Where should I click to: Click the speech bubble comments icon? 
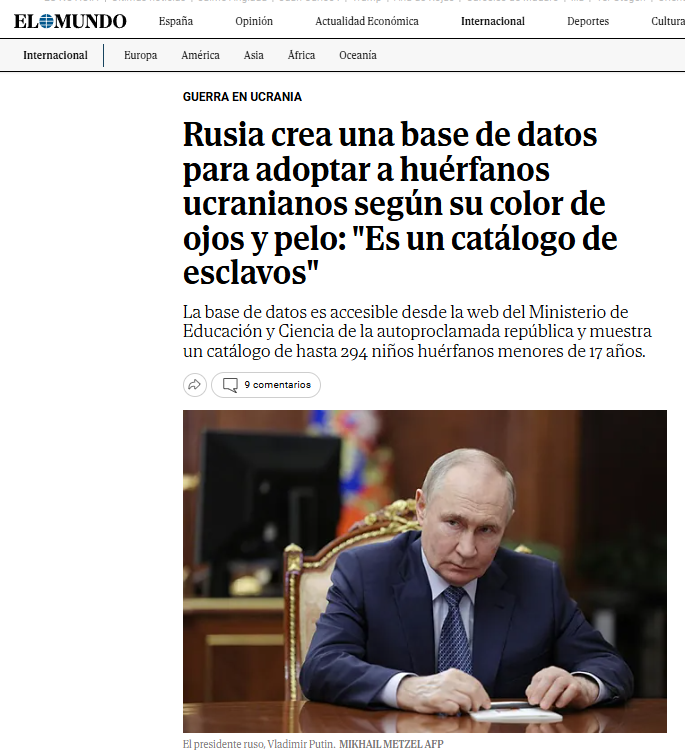(x=230, y=385)
